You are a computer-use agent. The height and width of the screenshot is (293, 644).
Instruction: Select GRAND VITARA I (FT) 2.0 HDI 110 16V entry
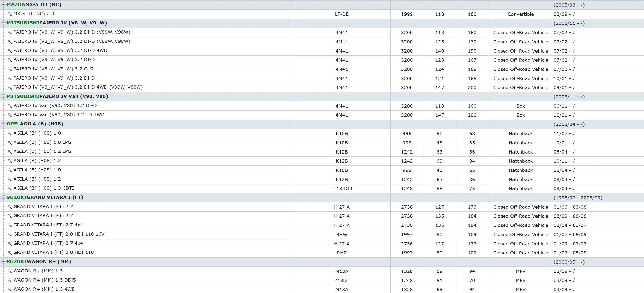tap(59, 234)
